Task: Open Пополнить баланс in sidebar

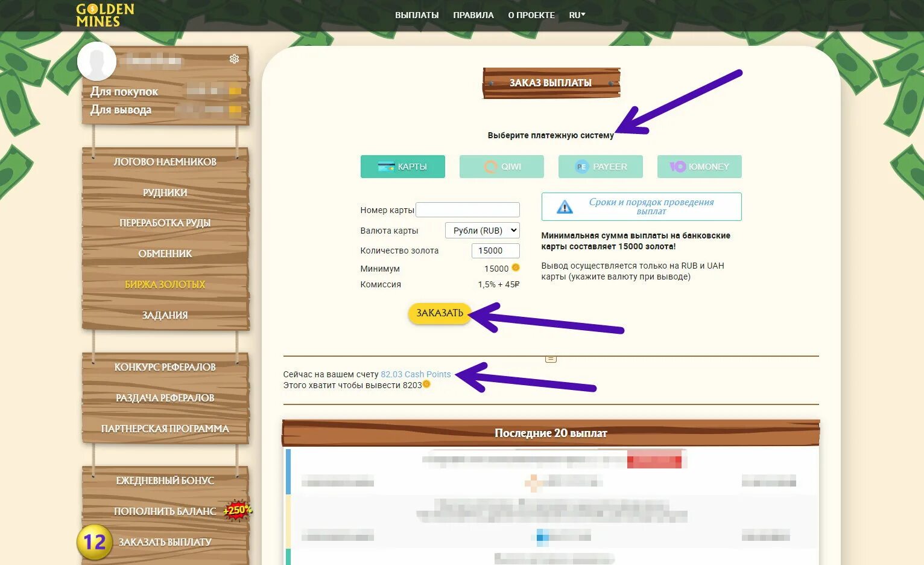Action: (x=165, y=511)
